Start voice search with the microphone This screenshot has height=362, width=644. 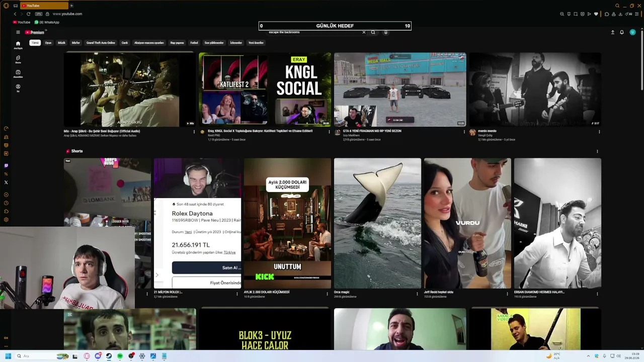coord(386,32)
